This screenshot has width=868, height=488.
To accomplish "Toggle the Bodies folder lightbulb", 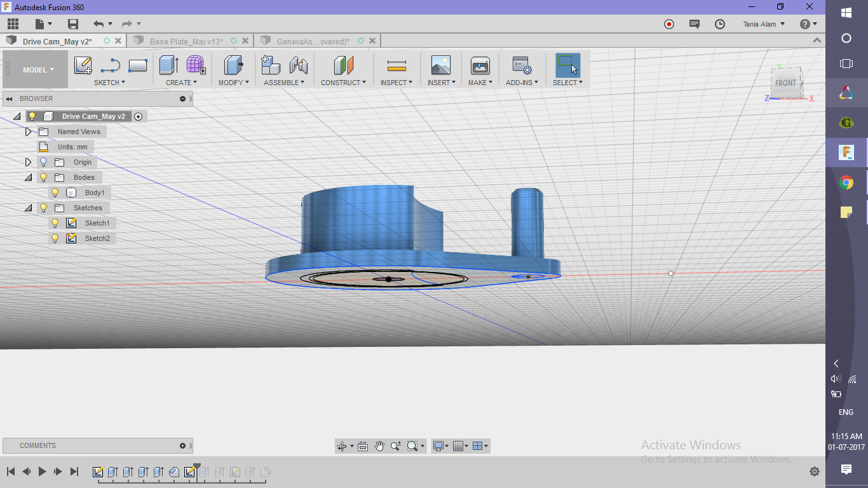I will pyautogui.click(x=44, y=177).
